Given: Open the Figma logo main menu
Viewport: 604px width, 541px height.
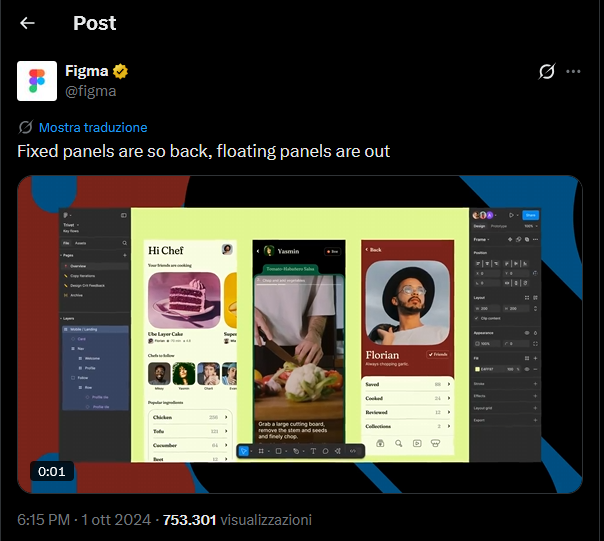Looking at the screenshot, I should click(x=66, y=215).
